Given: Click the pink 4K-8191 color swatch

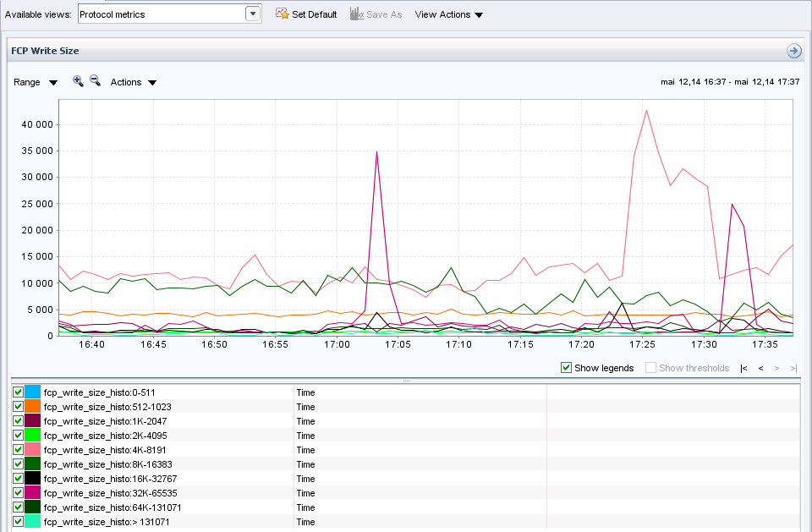Looking at the screenshot, I should coord(32,450).
